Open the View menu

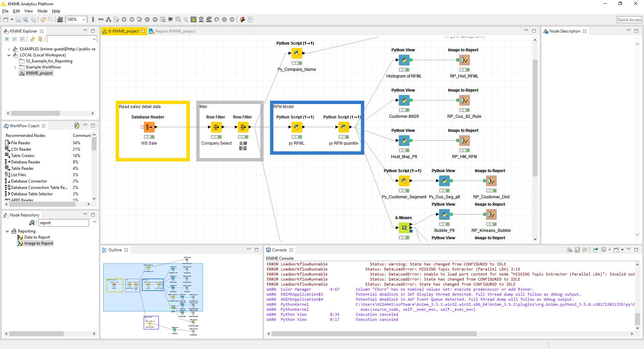29,11
